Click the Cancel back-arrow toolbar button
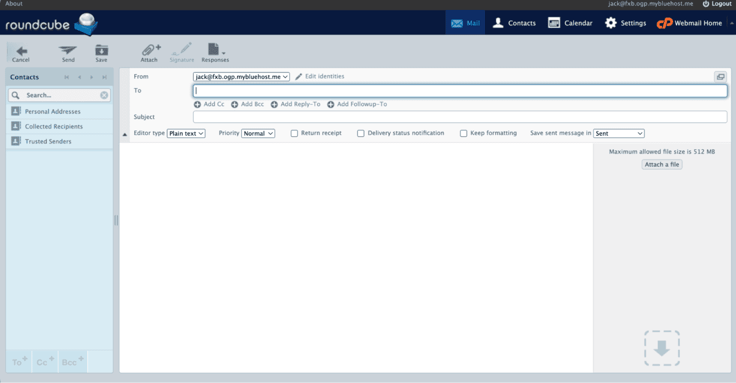The height and width of the screenshot is (383, 736). coord(21,53)
